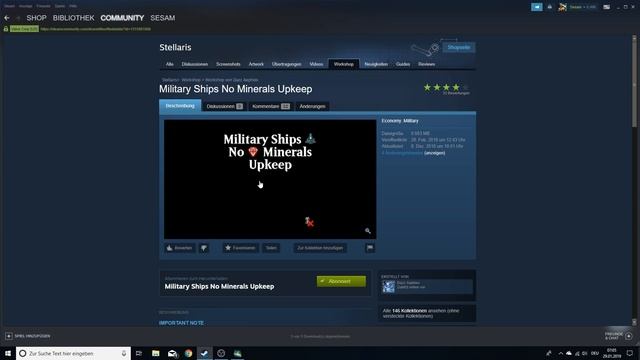Open the Alle hub tab
Viewport: 640px width, 360px height.
pos(169,64)
